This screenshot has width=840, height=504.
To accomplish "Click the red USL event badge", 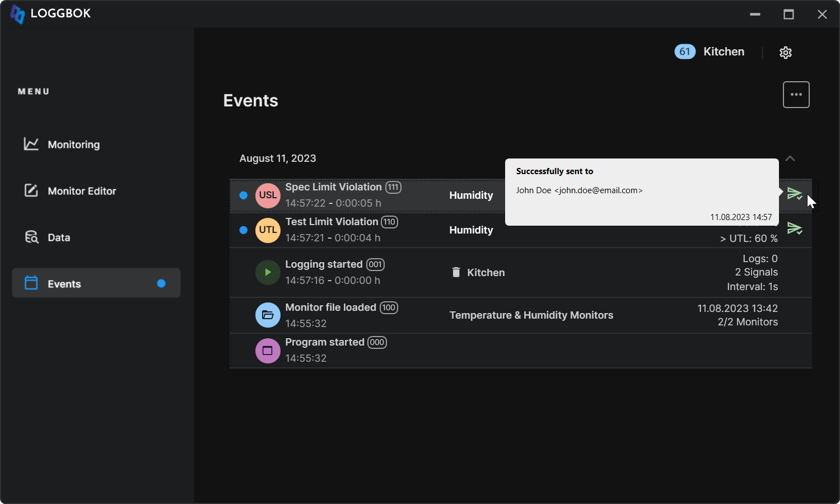I will click(x=268, y=195).
